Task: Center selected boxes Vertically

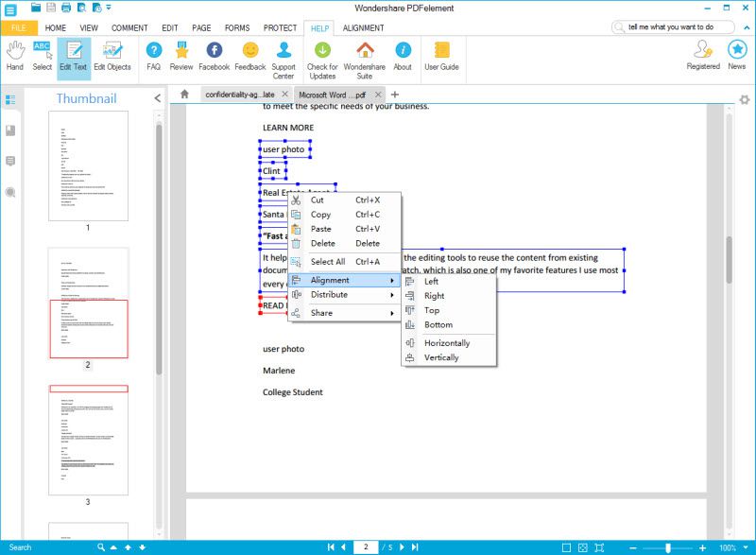Action: (x=449, y=357)
